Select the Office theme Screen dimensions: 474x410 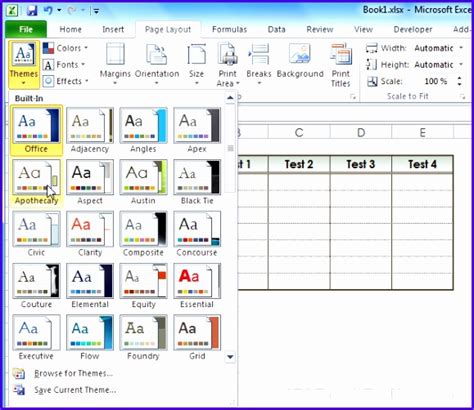[36, 131]
